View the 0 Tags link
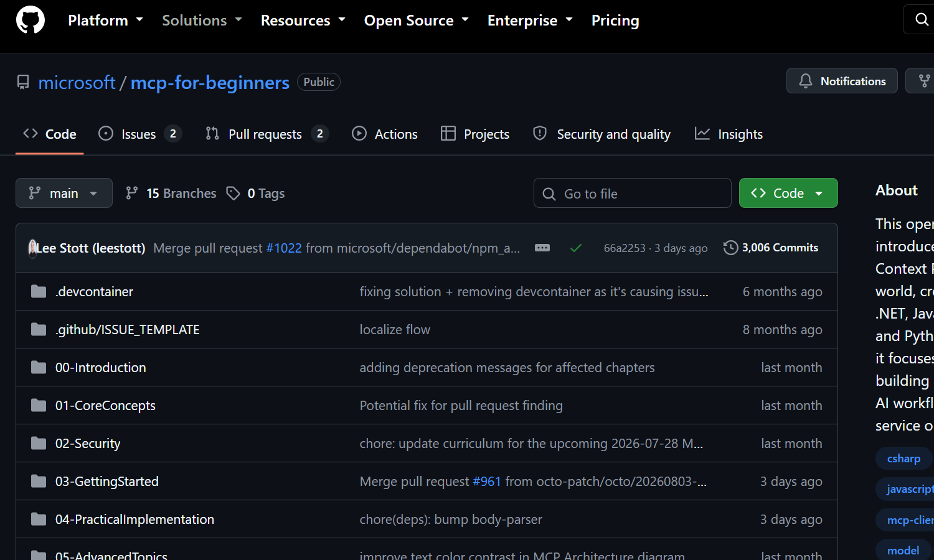 tap(255, 194)
